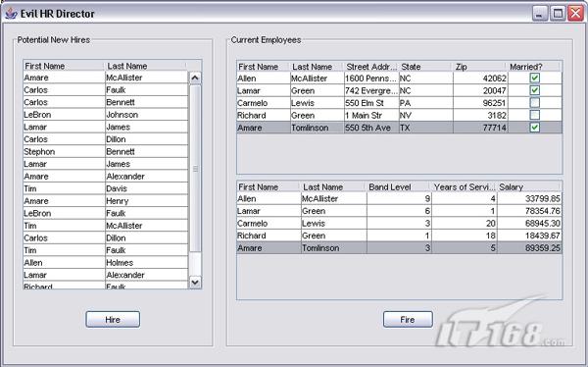Minimize the Evil HR Director window
Viewport: 588px width, 367px height.
point(540,14)
